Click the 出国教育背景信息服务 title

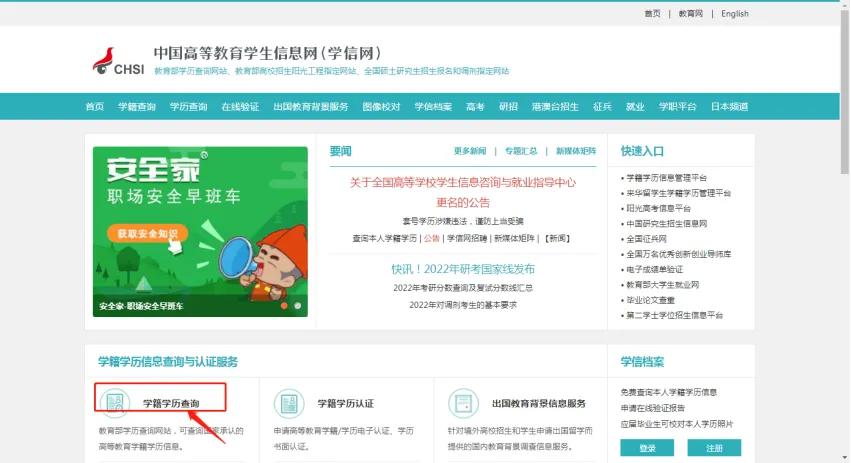[x=539, y=403]
